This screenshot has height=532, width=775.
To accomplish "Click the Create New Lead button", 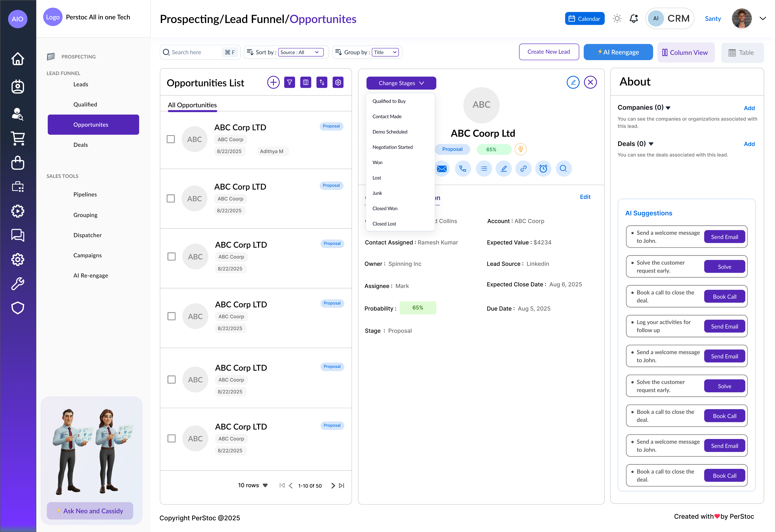I will point(549,52).
